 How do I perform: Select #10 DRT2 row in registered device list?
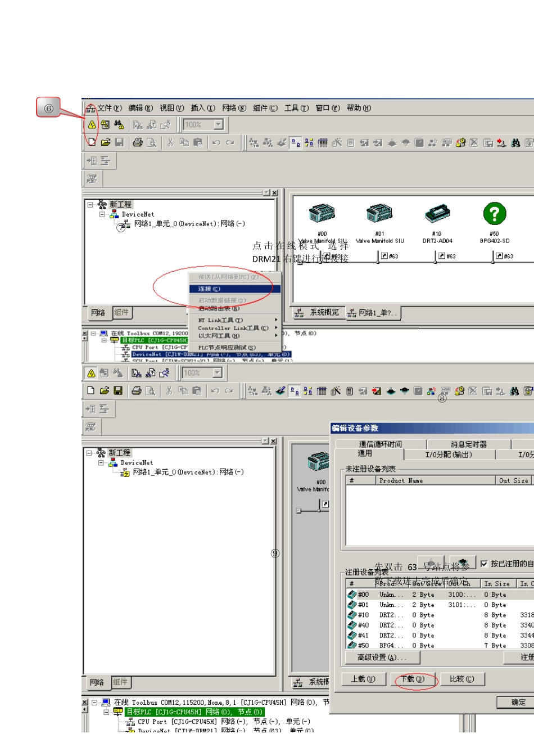coord(441,615)
